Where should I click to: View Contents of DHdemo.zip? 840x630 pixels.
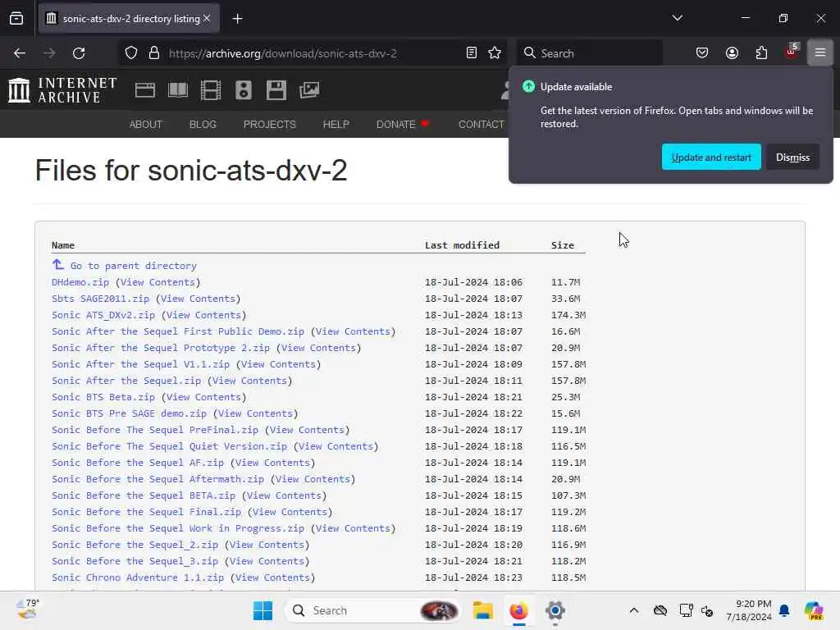point(158,282)
